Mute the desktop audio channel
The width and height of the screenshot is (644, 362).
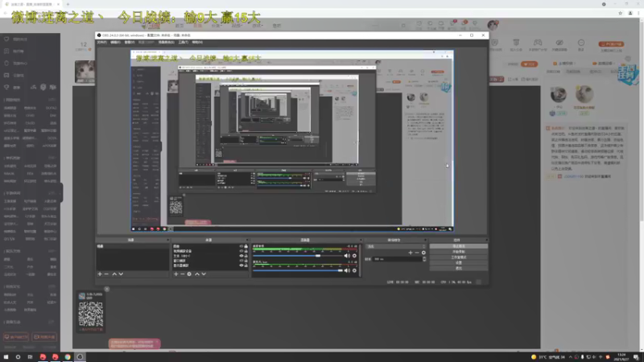pyautogui.click(x=347, y=256)
